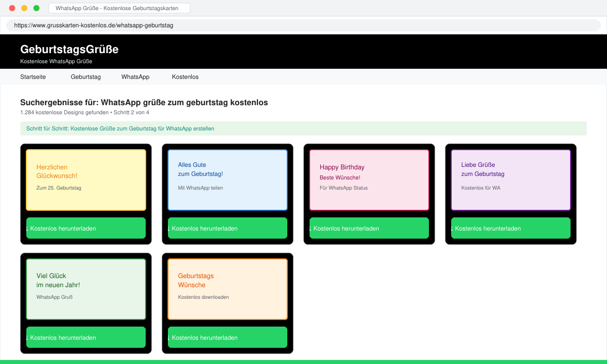The height and width of the screenshot is (364, 607).
Task: Click the Schritt für Schritt green info banner
Action: (303, 128)
